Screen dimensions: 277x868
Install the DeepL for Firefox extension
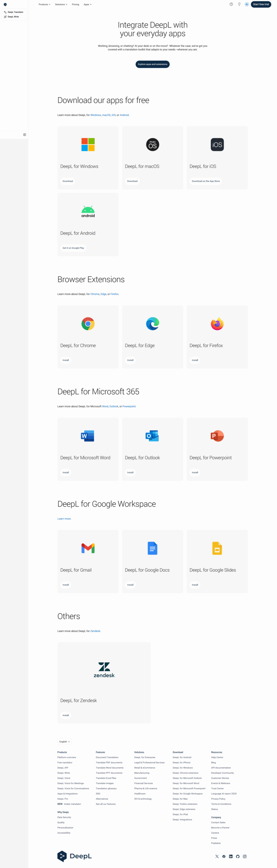[195, 360]
